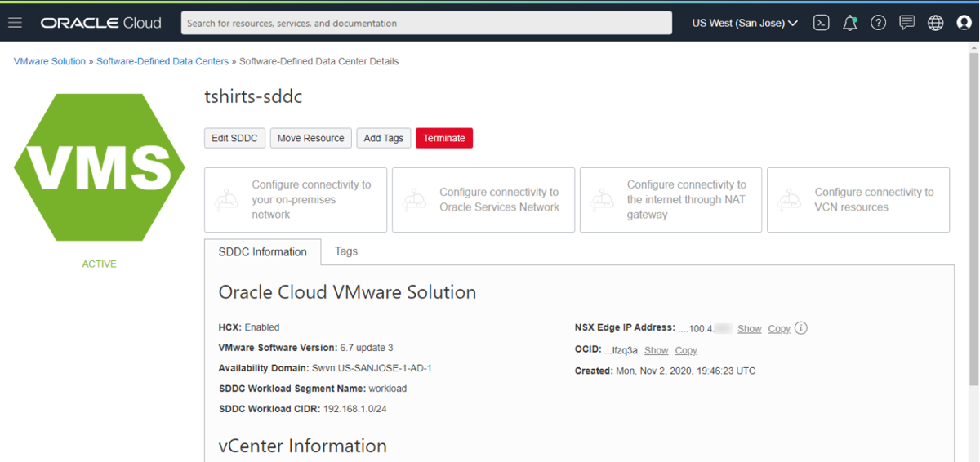
Task: Show the full OCID
Action: click(x=657, y=350)
